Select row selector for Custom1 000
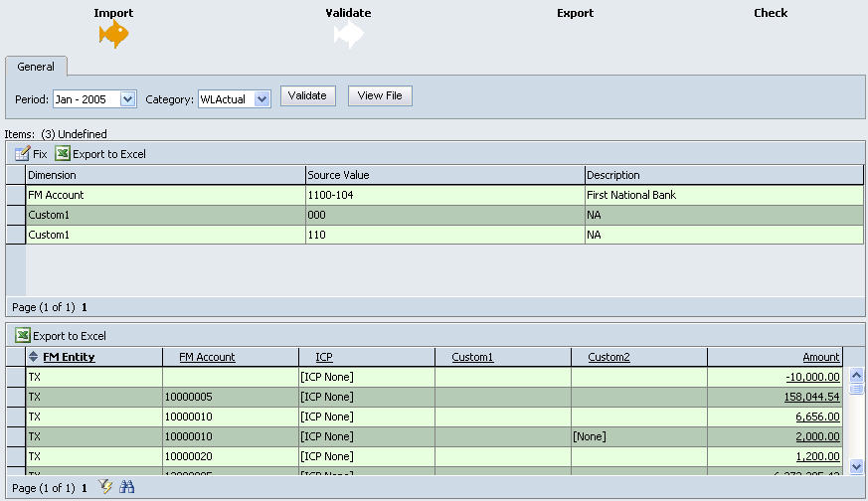 [16, 215]
